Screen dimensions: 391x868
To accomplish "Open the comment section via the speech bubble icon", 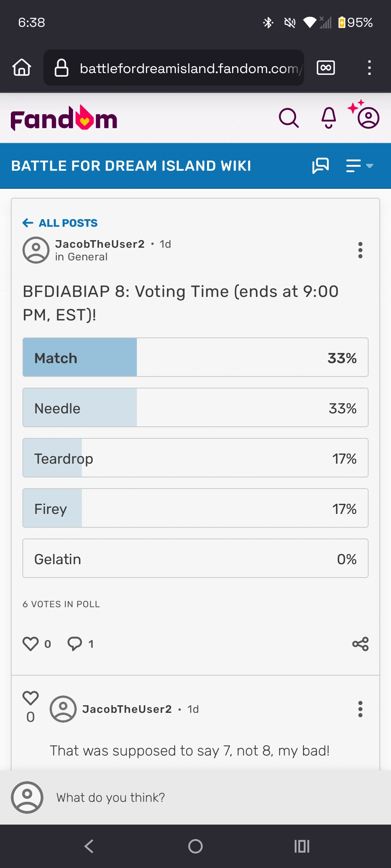I will (x=75, y=644).
